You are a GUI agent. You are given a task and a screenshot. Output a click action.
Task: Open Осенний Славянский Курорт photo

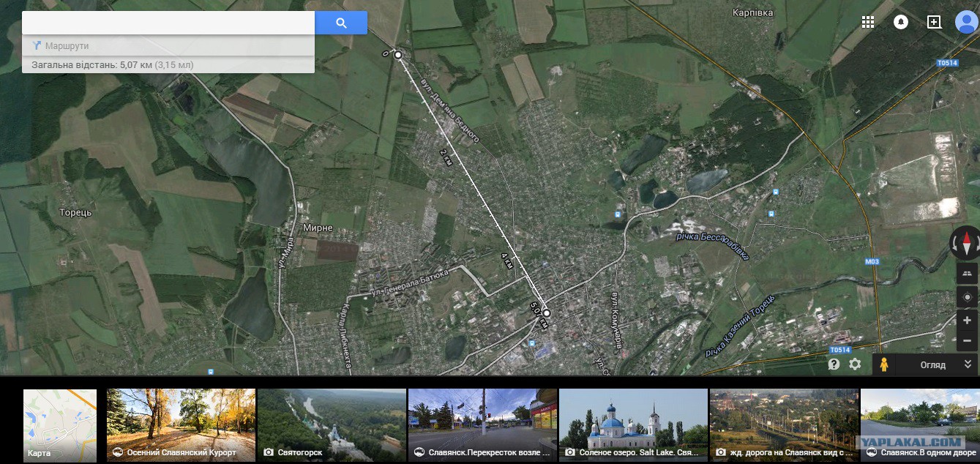point(181,425)
